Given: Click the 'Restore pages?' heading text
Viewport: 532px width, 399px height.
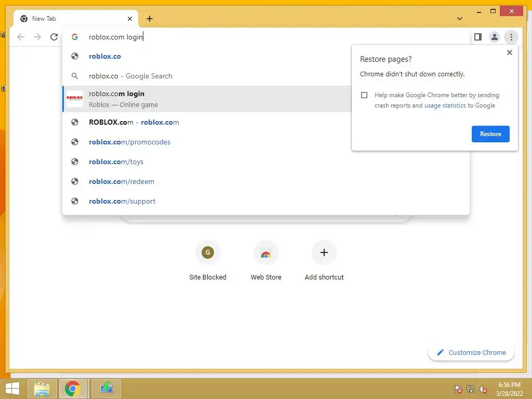Looking at the screenshot, I should (x=386, y=59).
